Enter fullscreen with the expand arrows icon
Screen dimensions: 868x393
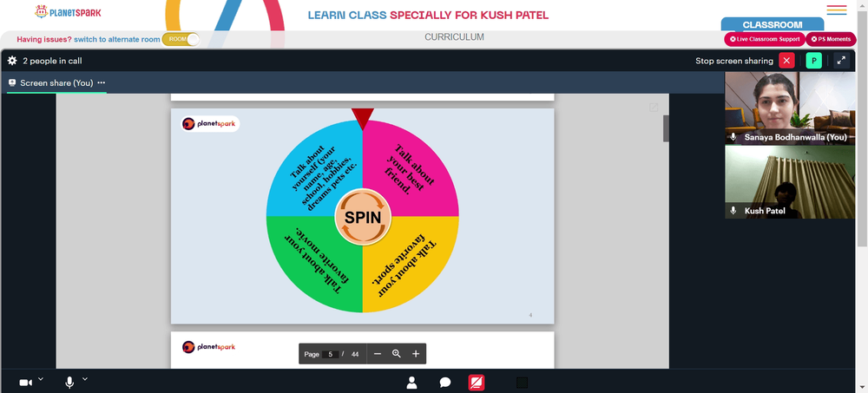841,61
